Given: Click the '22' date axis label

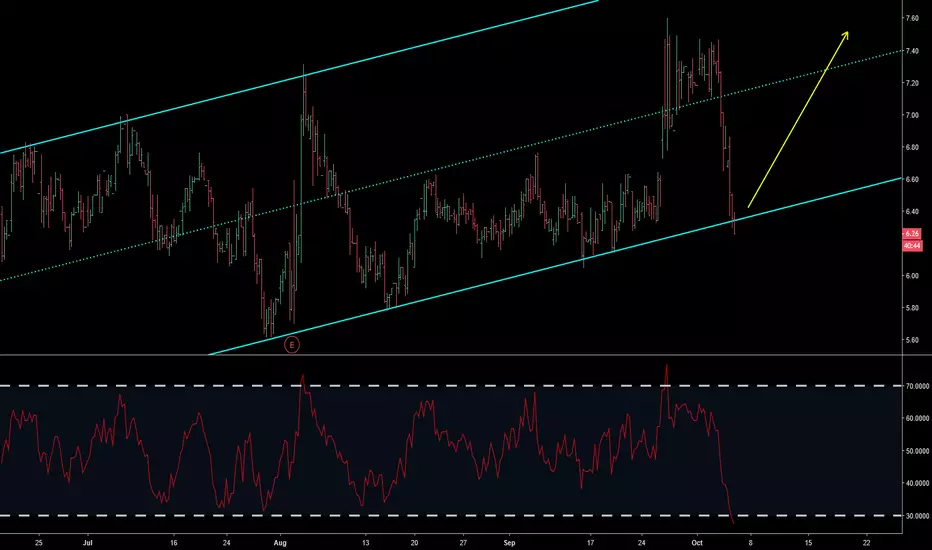Looking at the screenshot, I should pyautogui.click(x=867, y=543).
